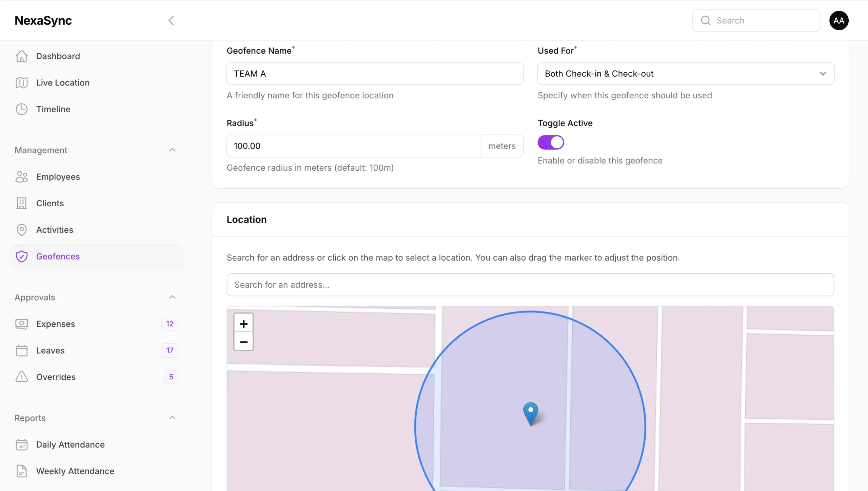Open the Daily Attendance calendar icon
Screen dimensions: 868x491
click(21, 445)
